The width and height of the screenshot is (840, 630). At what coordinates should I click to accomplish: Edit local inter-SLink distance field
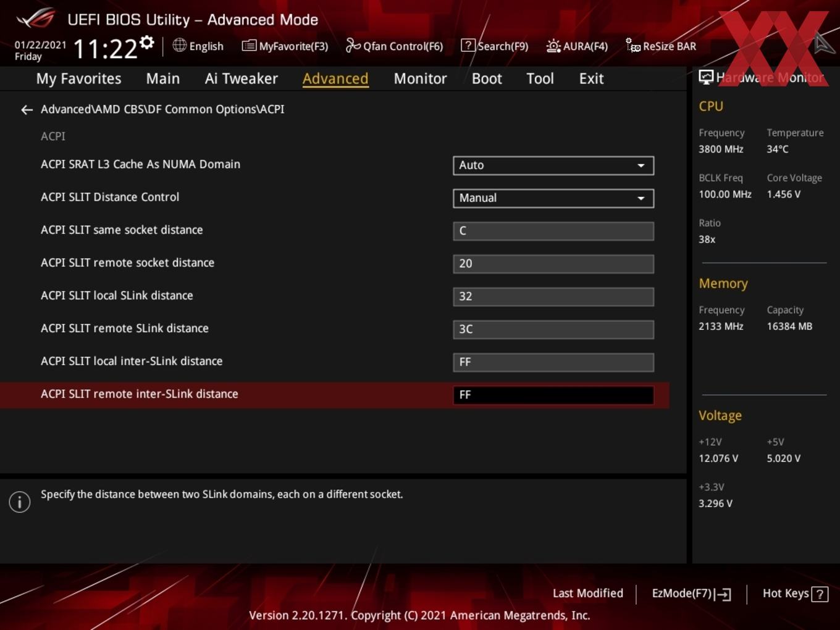click(x=553, y=362)
